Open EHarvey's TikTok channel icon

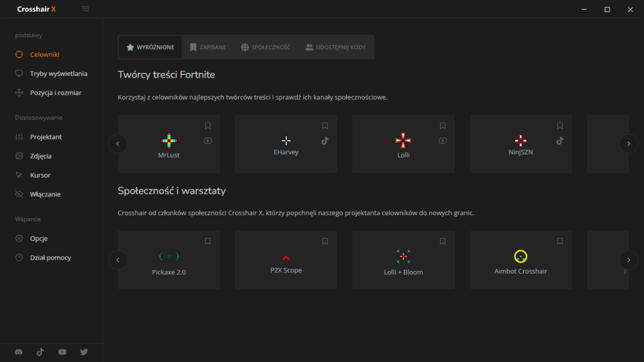[x=325, y=141]
